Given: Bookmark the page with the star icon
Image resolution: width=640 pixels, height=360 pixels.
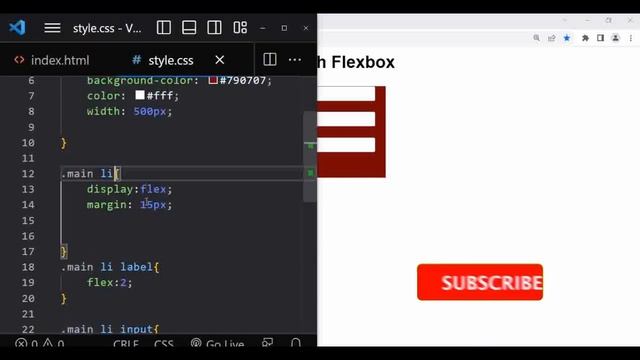Looking at the screenshot, I should pyautogui.click(x=567, y=38).
